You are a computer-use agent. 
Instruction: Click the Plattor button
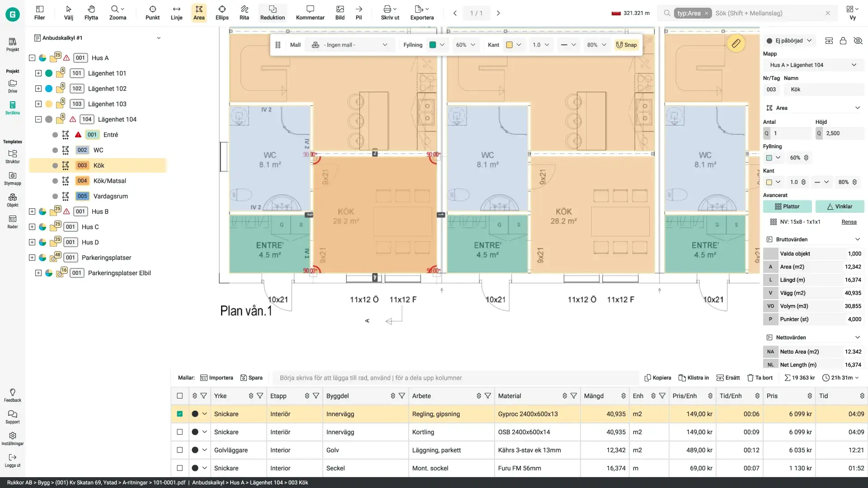point(787,206)
